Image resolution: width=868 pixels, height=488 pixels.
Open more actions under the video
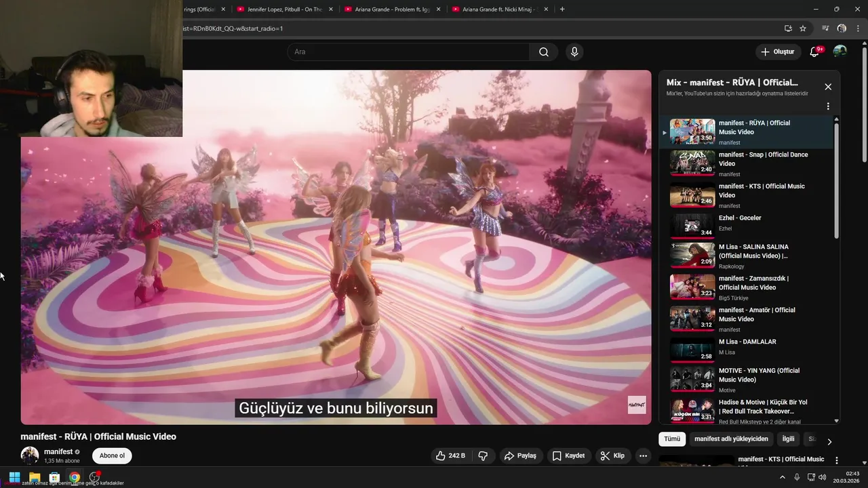643,455
